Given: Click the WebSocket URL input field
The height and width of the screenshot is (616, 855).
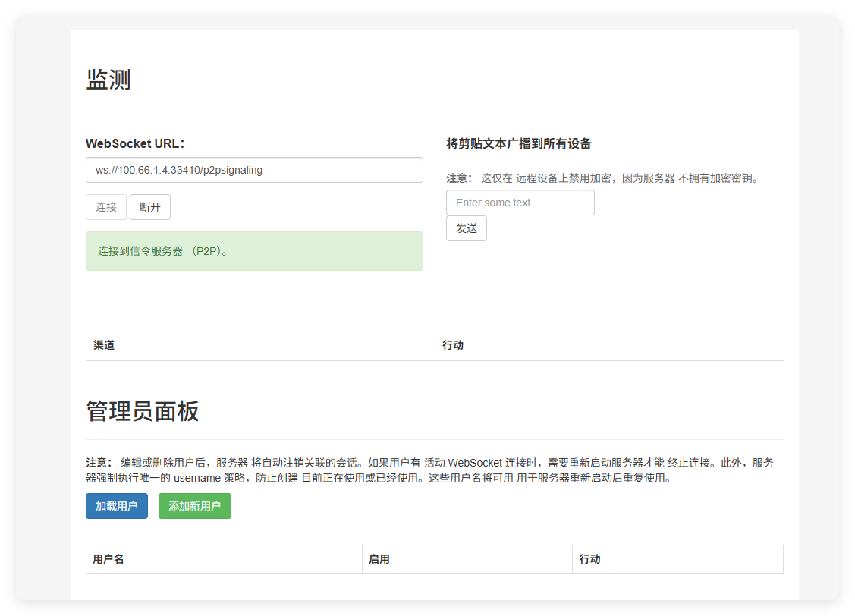Looking at the screenshot, I should (254, 170).
